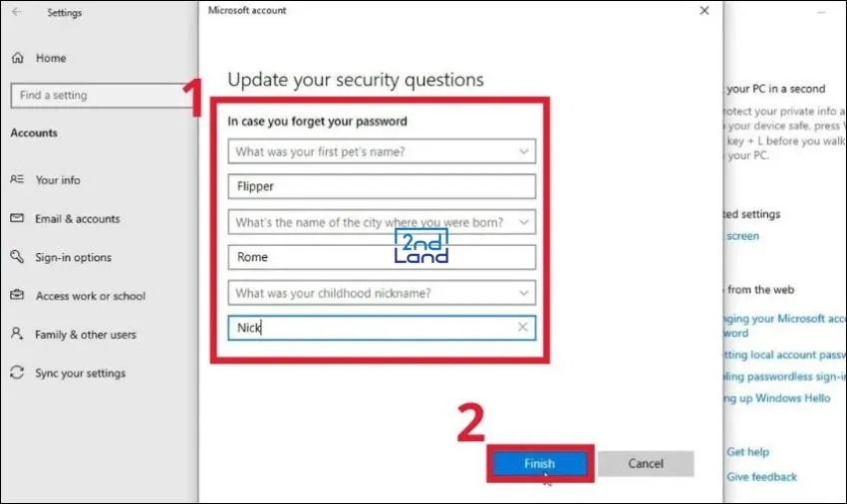Open Sign-in options settings page

(x=73, y=257)
